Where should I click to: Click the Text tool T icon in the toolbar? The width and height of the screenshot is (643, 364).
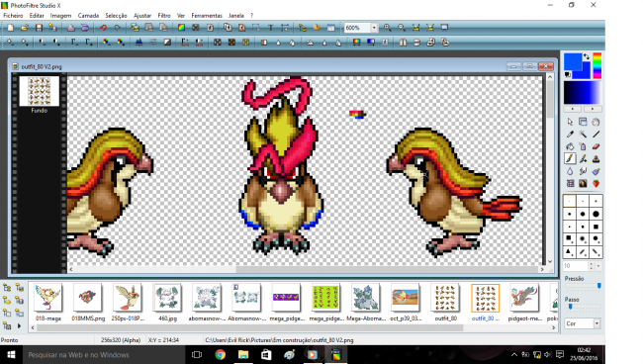[x=271, y=28]
